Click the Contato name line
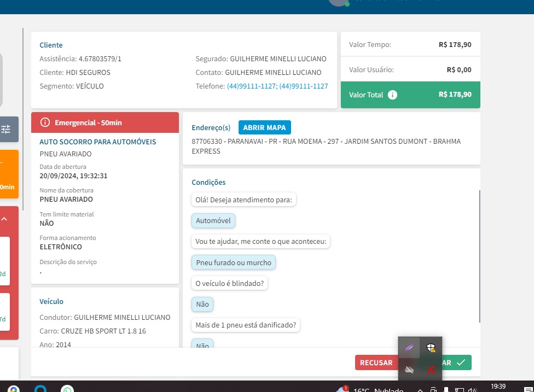The width and height of the screenshot is (534, 392). pyautogui.click(x=258, y=73)
